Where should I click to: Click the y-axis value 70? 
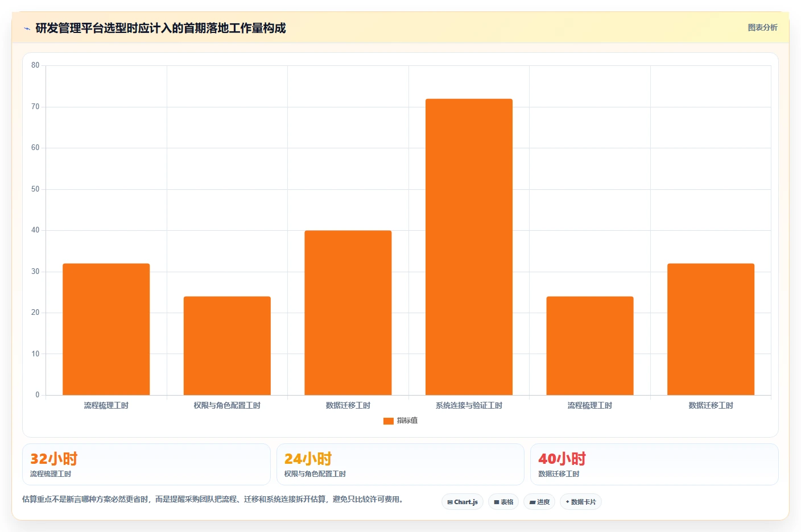click(x=35, y=107)
